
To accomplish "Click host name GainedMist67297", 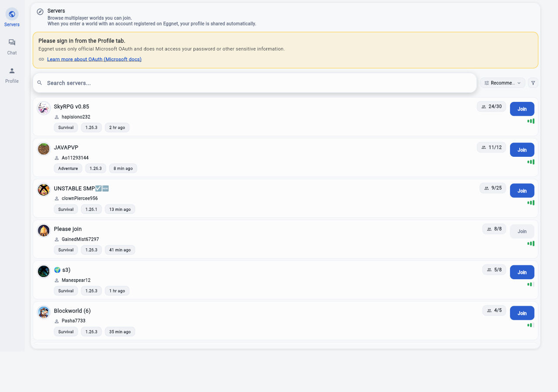I will click(80, 240).
